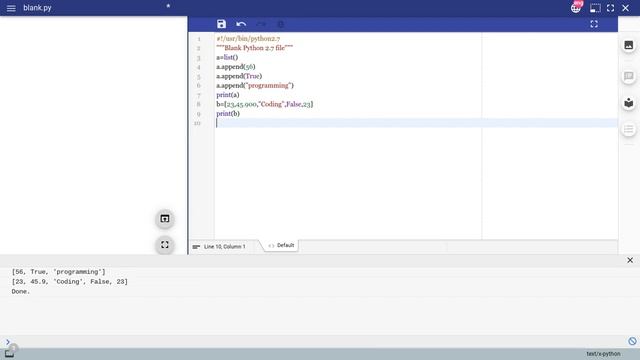Open the comments bubble on the right sidebar
The image size is (640, 360).
629,76
